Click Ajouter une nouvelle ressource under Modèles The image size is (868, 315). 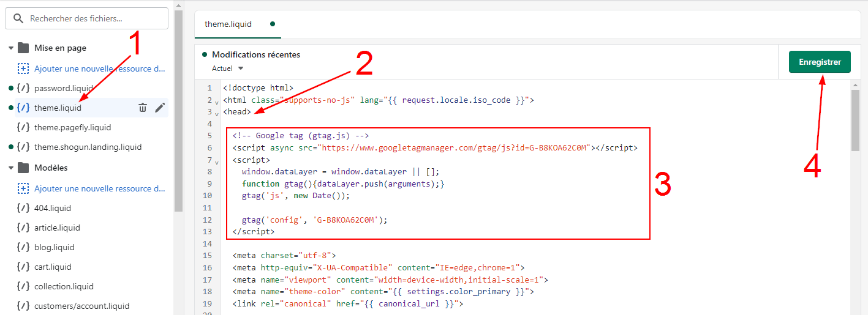(x=99, y=188)
